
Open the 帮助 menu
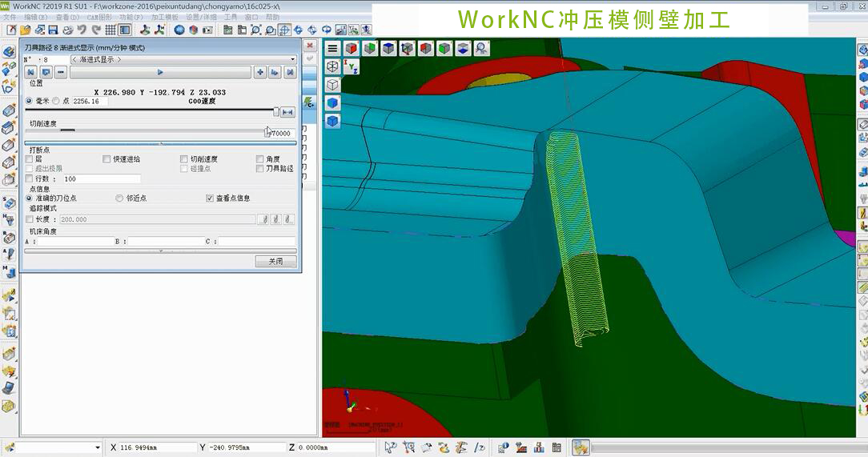coord(272,17)
